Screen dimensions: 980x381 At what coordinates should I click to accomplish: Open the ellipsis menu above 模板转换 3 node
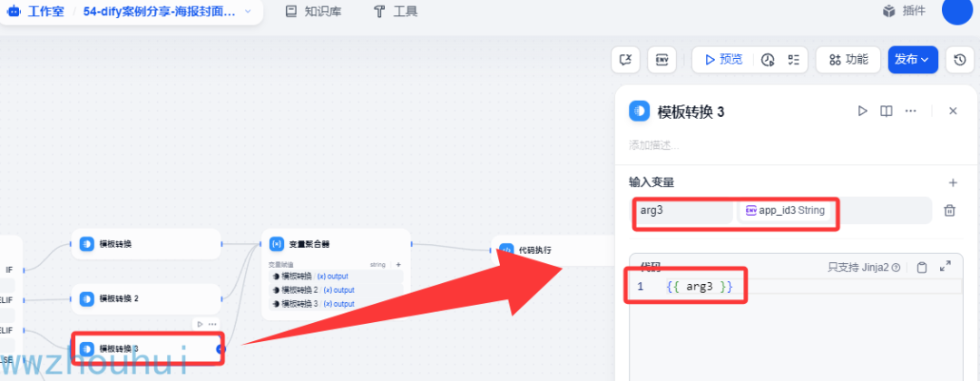coord(212,324)
